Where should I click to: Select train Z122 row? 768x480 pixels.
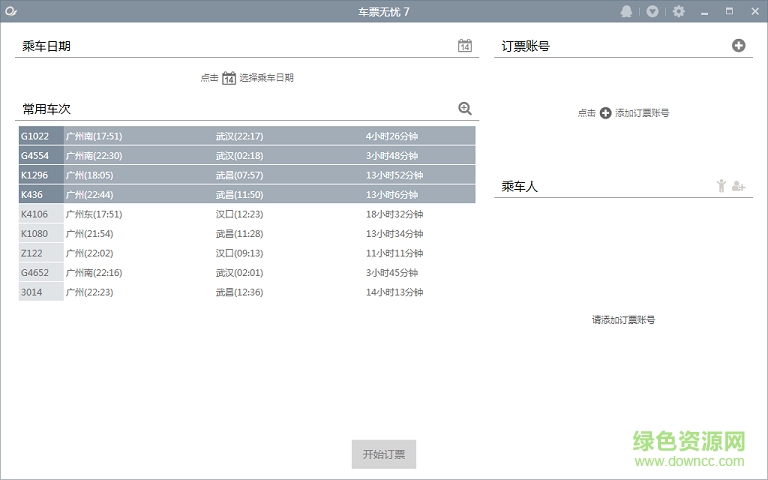coord(247,253)
